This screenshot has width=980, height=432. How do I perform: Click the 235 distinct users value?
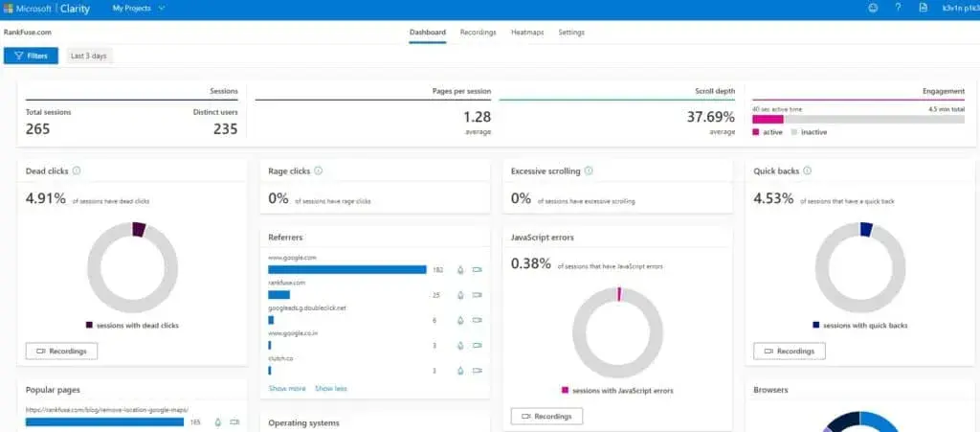(226, 128)
